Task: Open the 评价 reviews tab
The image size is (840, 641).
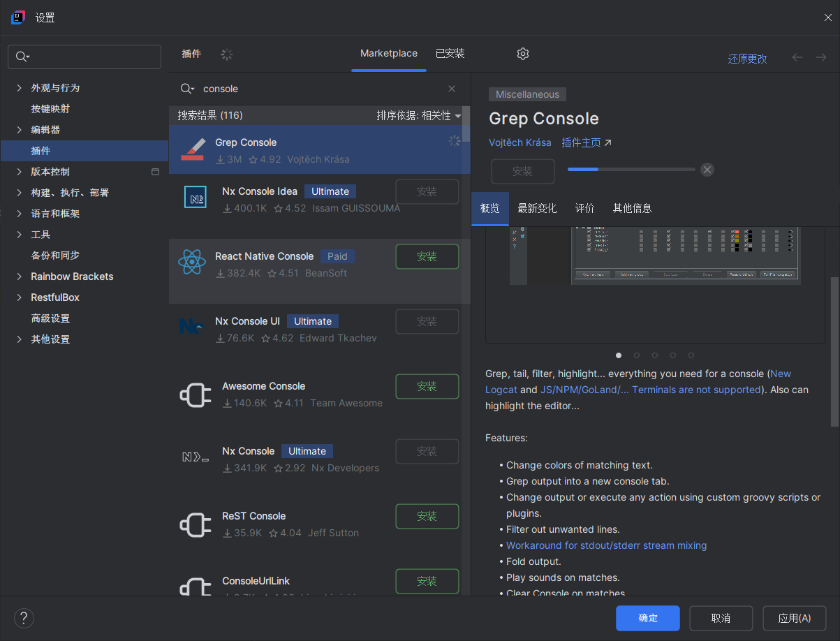Action: (584, 208)
